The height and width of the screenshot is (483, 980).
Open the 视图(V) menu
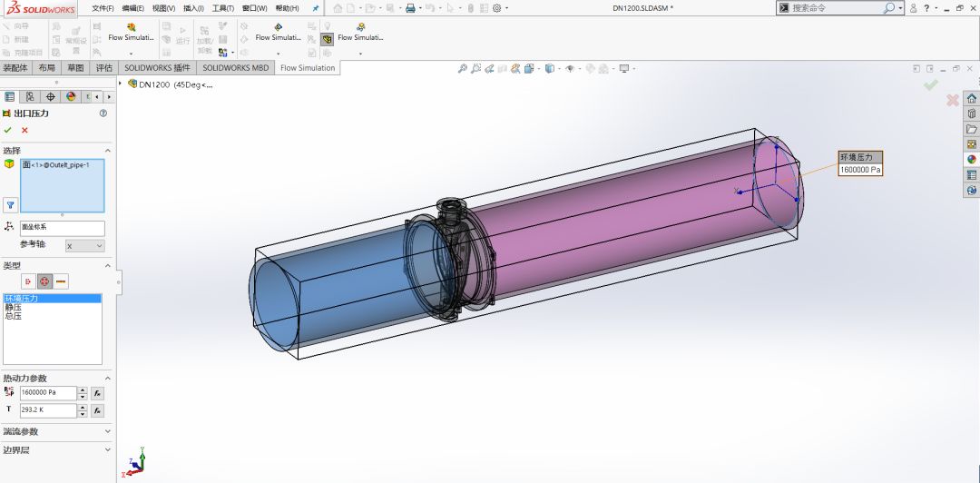pos(163,8)
